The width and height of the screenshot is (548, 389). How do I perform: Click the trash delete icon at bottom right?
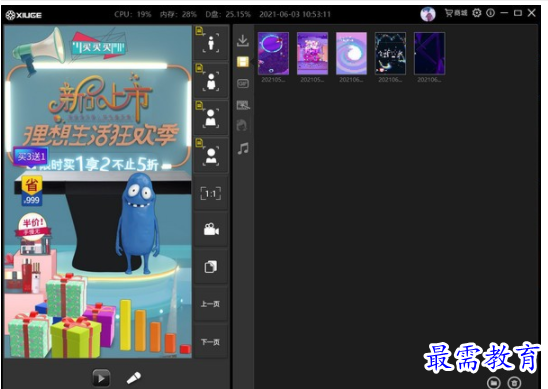click(x=514, y=383)
